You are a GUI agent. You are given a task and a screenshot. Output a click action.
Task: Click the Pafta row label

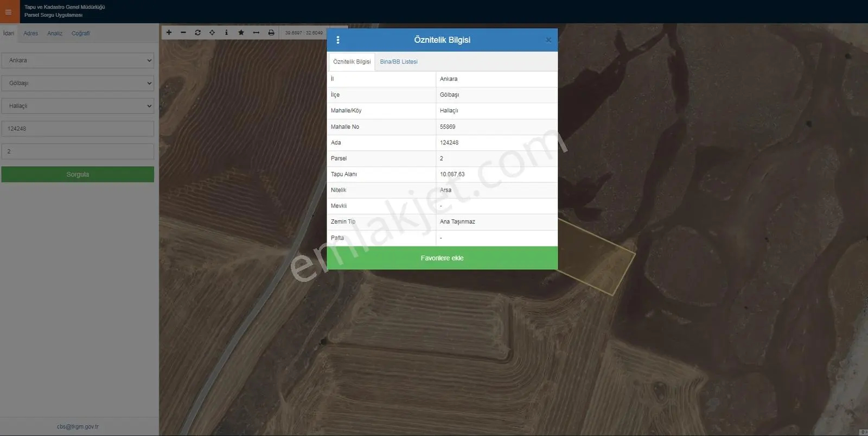click(x=337, y=238)
